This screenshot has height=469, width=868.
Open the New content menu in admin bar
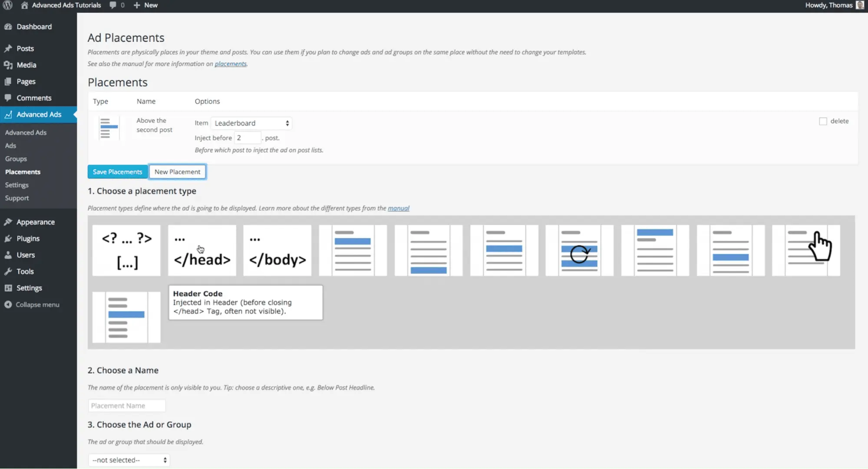[x=145, y=5]
